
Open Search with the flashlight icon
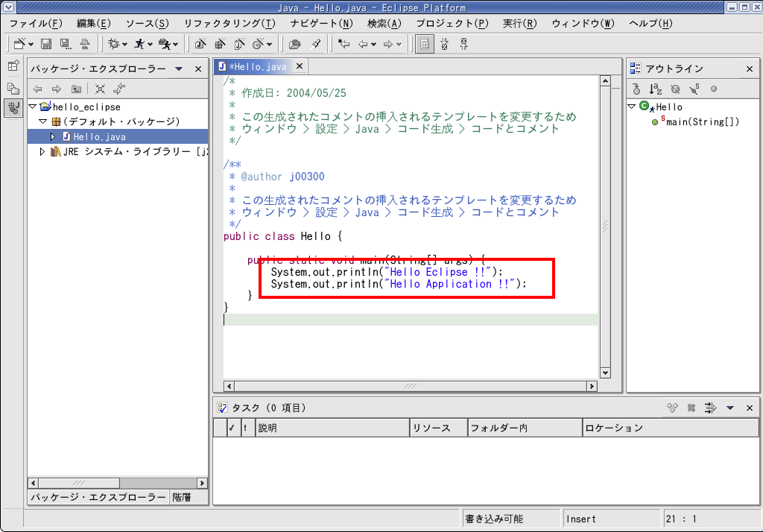click(316, 44)
